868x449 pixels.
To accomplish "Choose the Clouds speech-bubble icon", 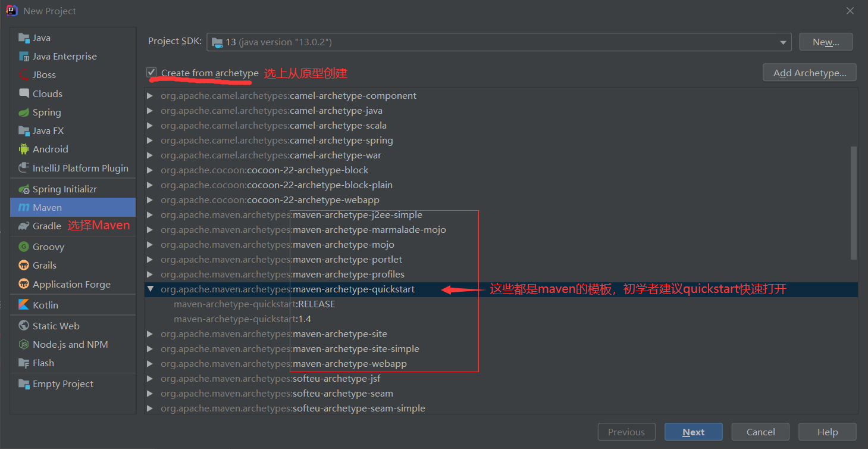I will click(x=24, y=93).
